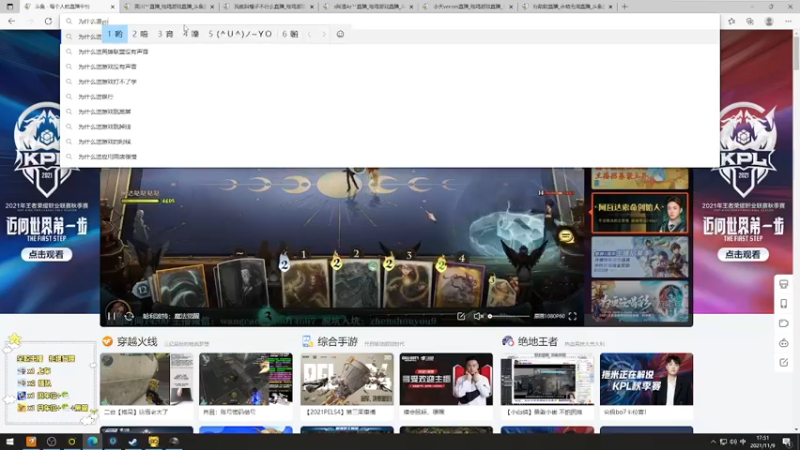The height and width of the screenshot is (450, 800).
Task: Toggle the player mute speaker icon
Action: (x=478, y=316)
